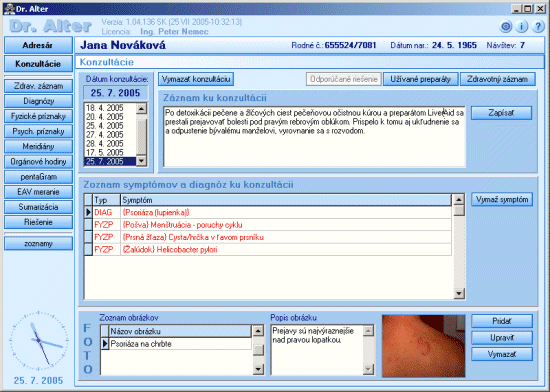Click date list scroll up arrow
Screen dimensions: 550x392
tap(141, 108)
